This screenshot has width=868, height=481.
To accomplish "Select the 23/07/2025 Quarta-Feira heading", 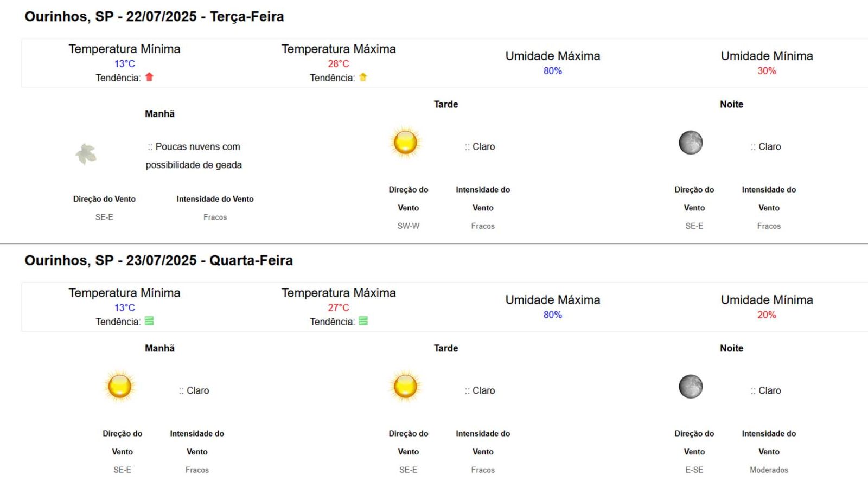I will 158,261.
